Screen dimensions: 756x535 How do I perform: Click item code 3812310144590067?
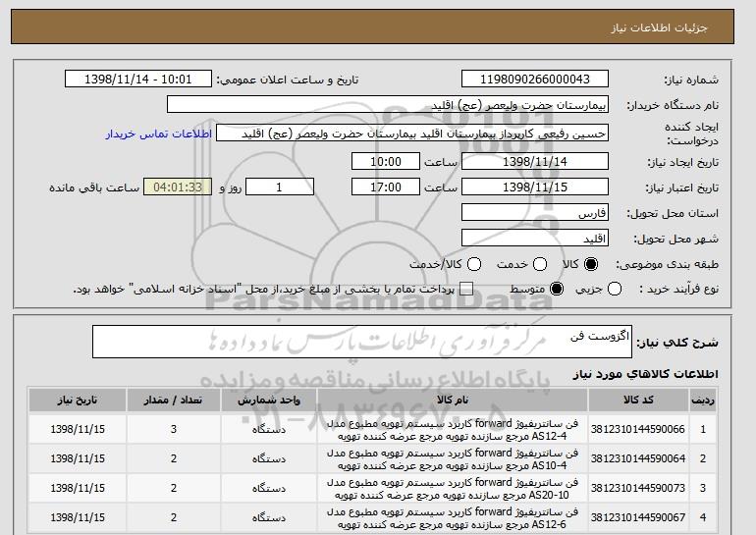point(638,517)
